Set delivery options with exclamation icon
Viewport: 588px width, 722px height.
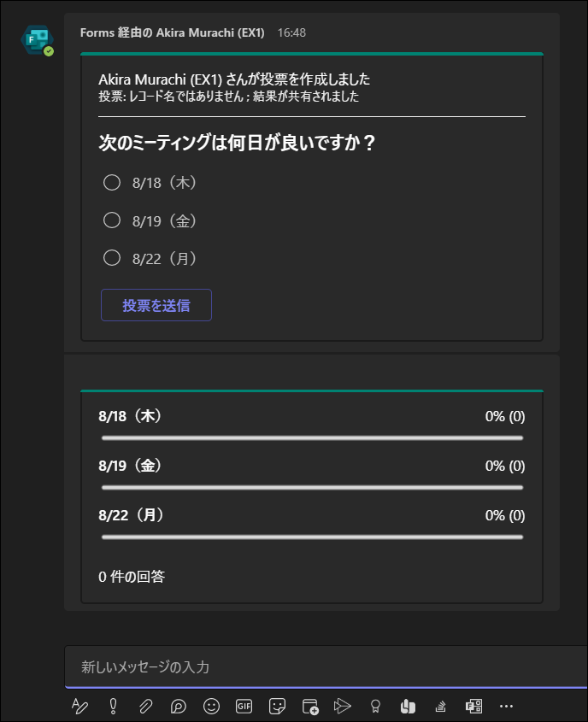tap(114, 706)
